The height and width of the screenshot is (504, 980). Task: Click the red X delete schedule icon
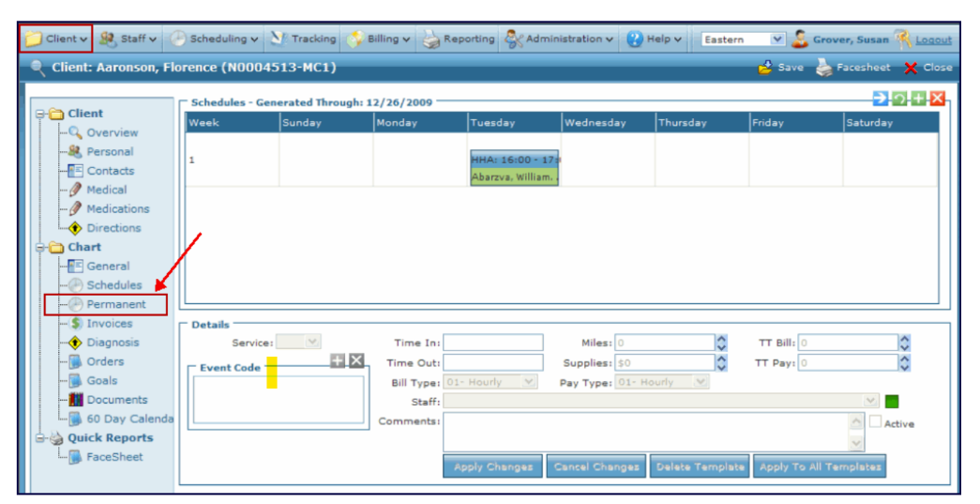(936, 99)
